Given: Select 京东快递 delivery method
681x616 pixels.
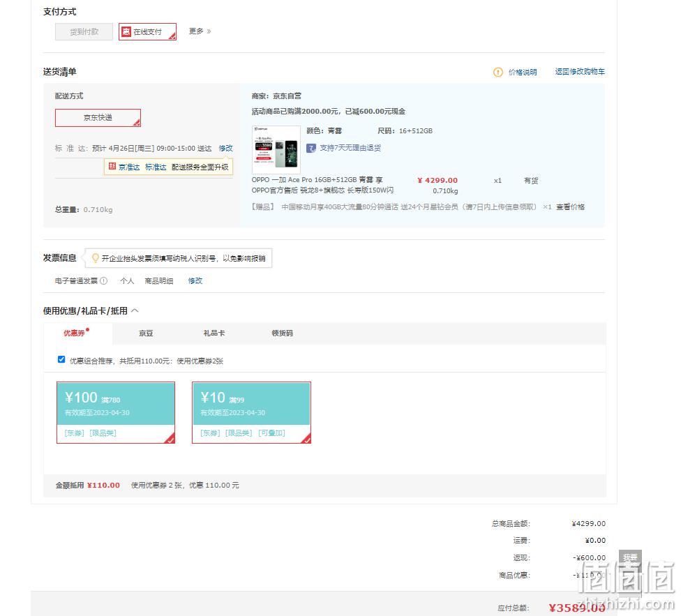Looking at the screenshot, I should 98,118.
